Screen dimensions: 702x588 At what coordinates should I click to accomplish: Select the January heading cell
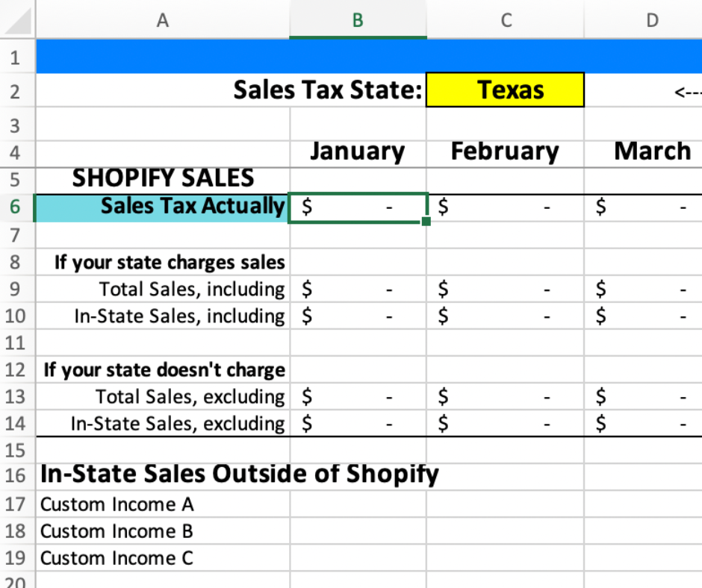click(357, 152)
